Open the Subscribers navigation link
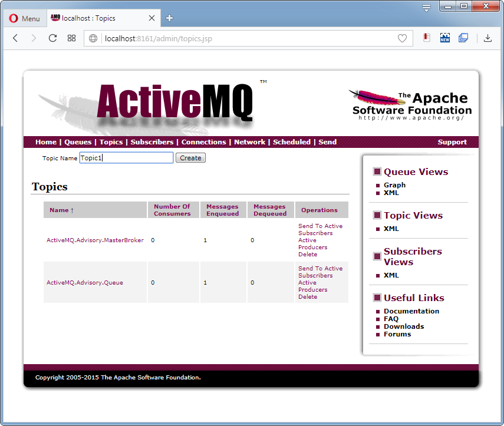Screen dimensions: 504x426 coord(152,142)
